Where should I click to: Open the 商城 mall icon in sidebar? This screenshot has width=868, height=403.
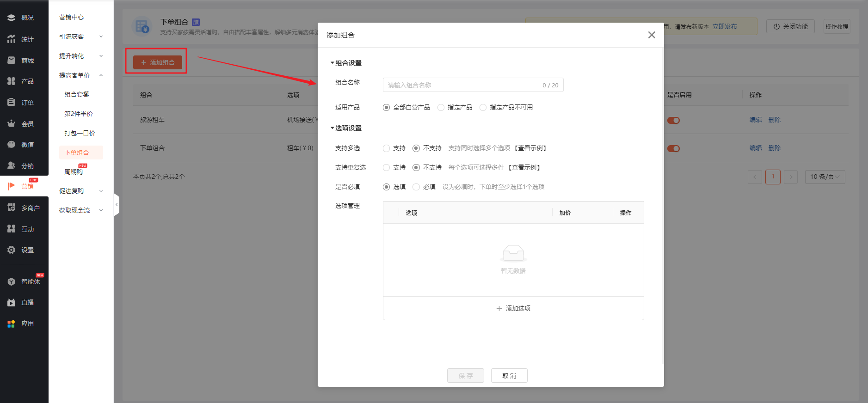(12, 61)
